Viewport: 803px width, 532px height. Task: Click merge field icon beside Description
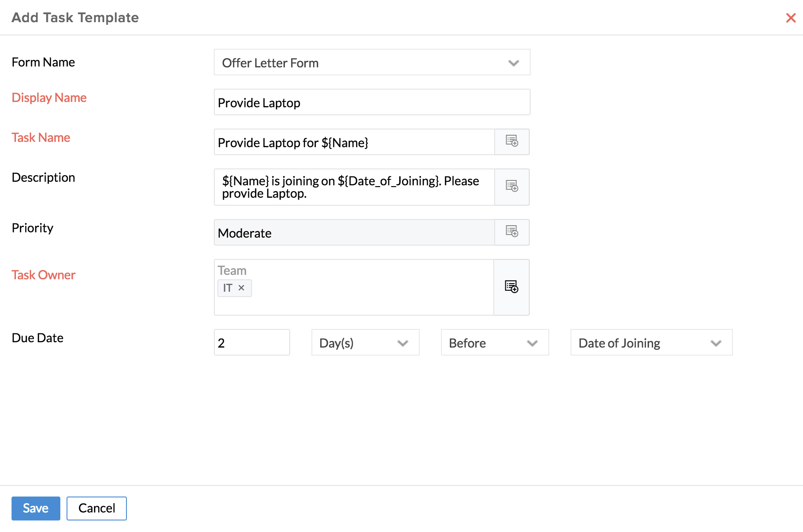click(x=512, y=187)
